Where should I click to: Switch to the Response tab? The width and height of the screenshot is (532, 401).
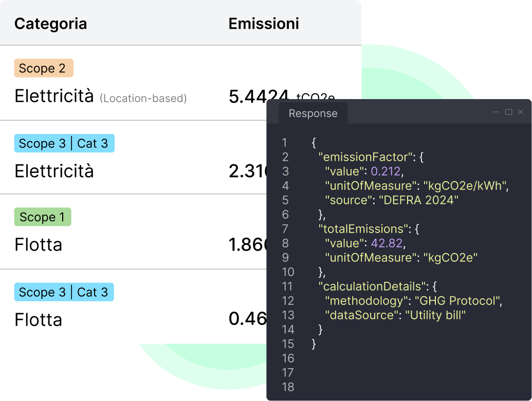point(313,113)
